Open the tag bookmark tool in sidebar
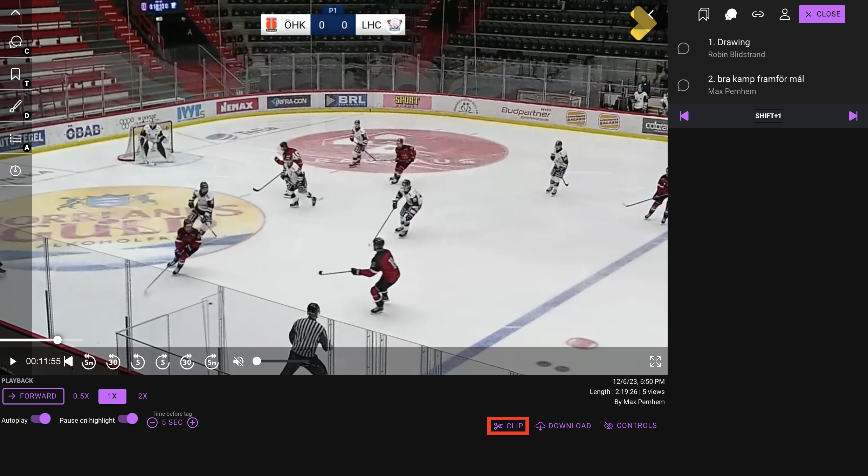Viewport: 868px width, 476px height. (15, 74)
